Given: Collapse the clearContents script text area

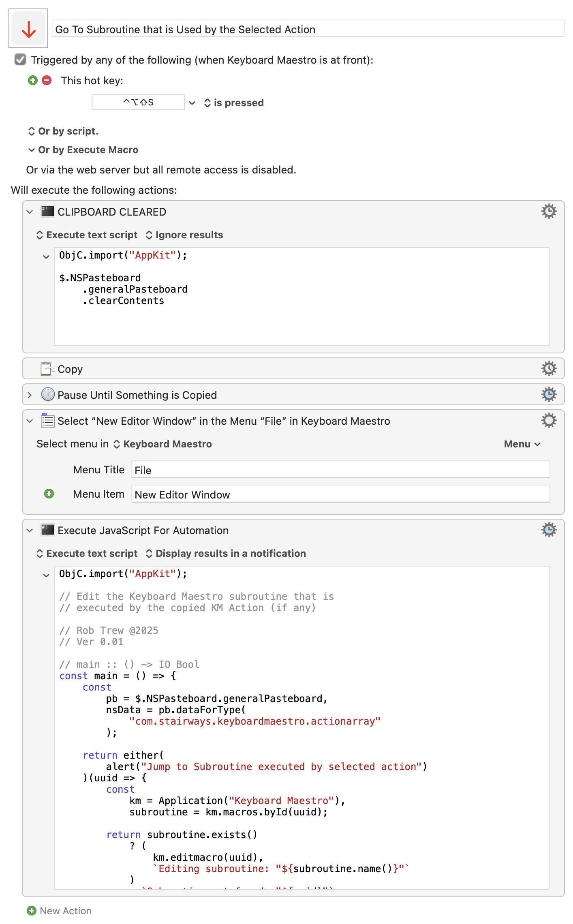Looking at the screenshot, I should click(46, 257).
